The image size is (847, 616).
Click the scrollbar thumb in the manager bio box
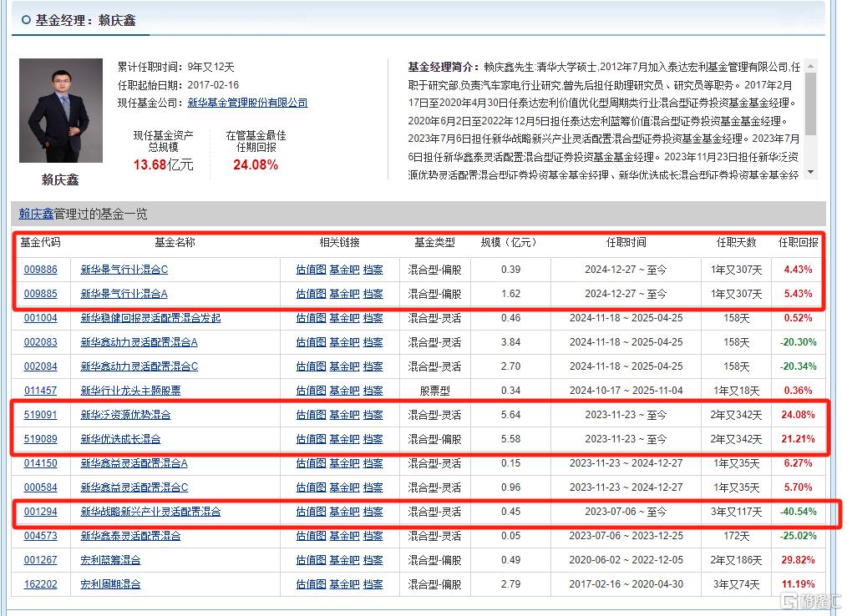809,104
